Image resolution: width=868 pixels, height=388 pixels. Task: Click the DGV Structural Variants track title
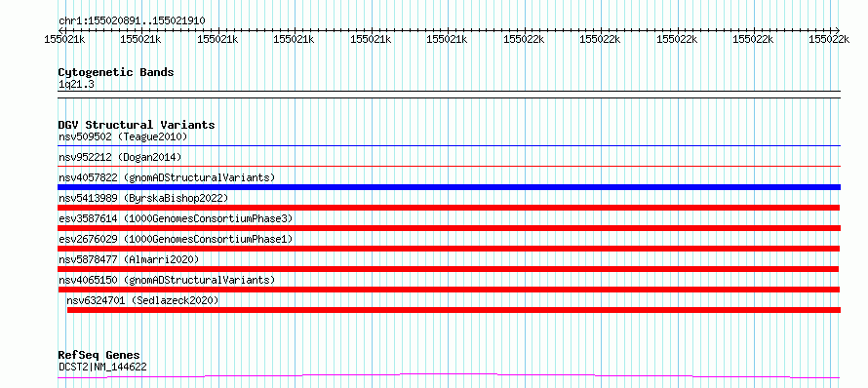coord(137,125)
